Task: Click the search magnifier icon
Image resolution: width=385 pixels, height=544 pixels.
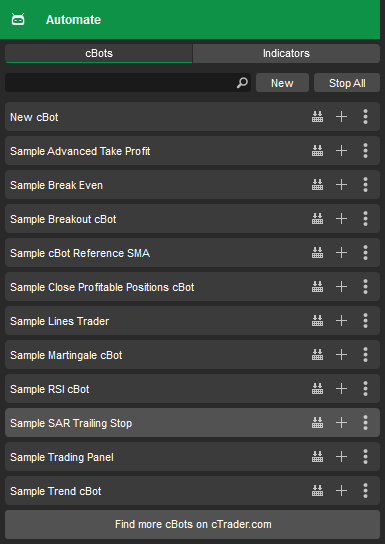Action: (x=242, y=83)
